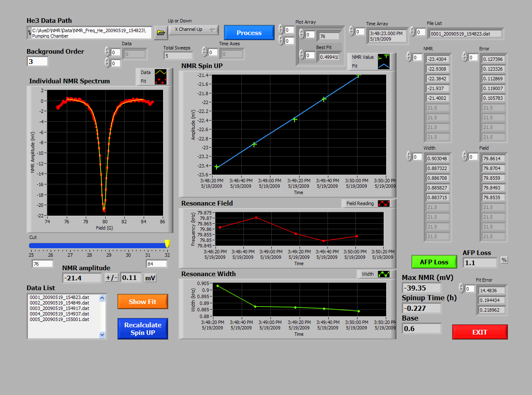
Task: Click the Fit Error array index stepper
Action: click(461, 288)
